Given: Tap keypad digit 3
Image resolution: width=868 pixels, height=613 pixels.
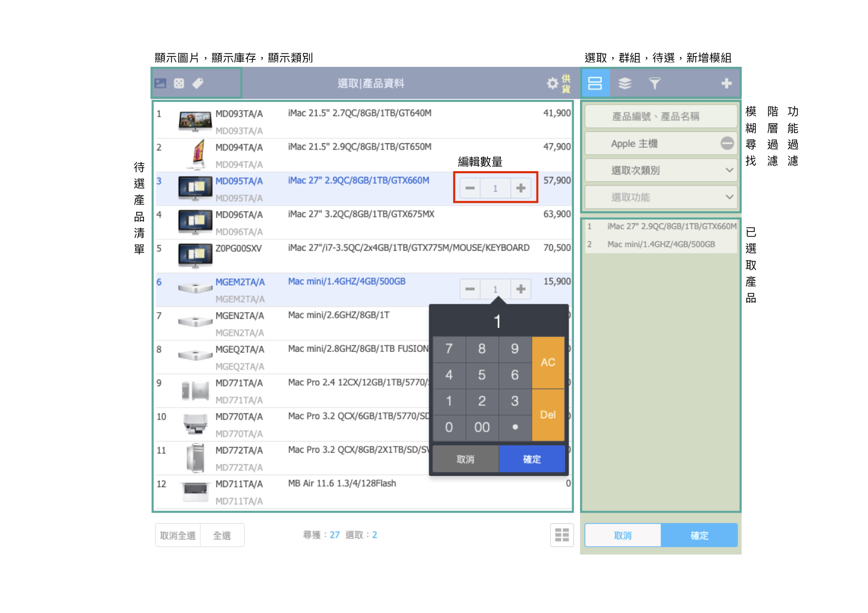Looking at the screenshot, I should point(515,401).
